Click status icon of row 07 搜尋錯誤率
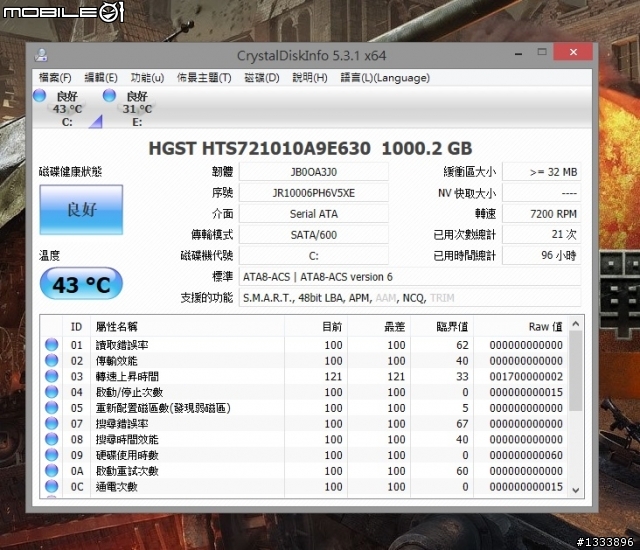Viewport: 640px width, 550px height. pos(51,424)
